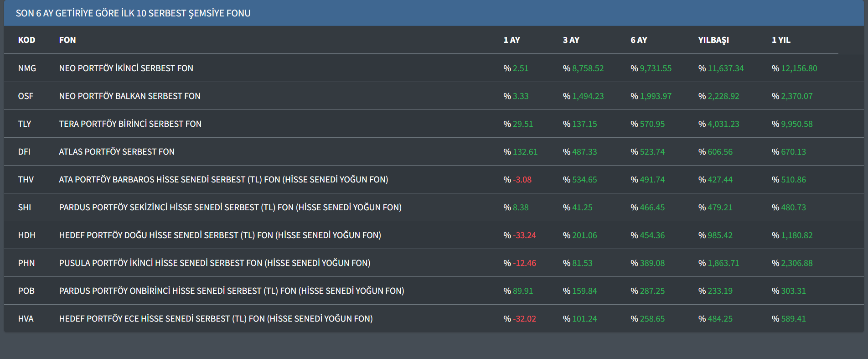868x359 pixels.
Task: Click DFI 1-month return value 132.61
Action: [525, 152]
